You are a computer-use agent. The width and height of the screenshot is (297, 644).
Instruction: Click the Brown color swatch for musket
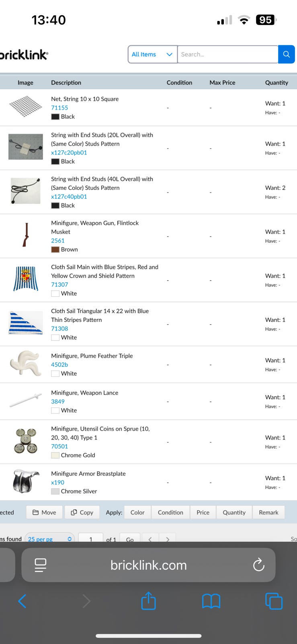55,250
